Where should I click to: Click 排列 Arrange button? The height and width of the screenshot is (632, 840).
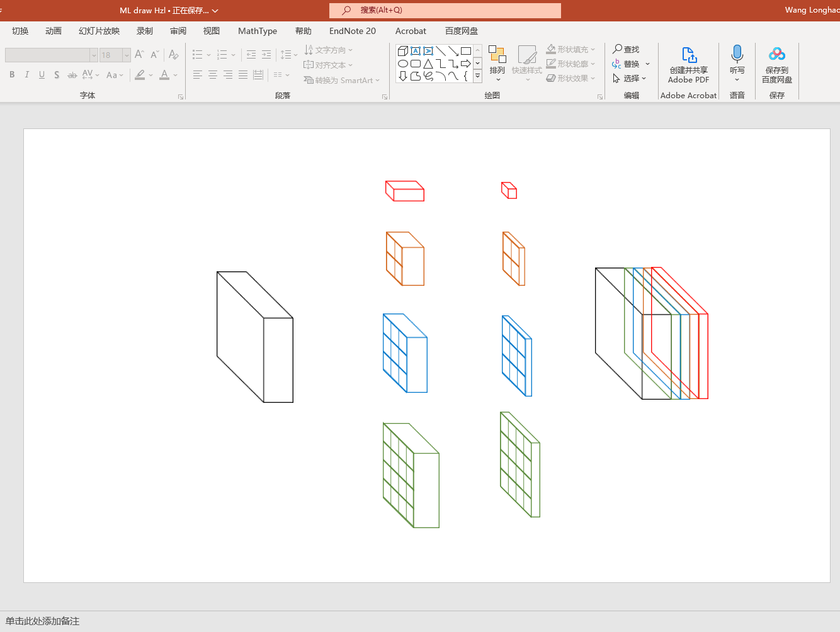pos(497,64)
